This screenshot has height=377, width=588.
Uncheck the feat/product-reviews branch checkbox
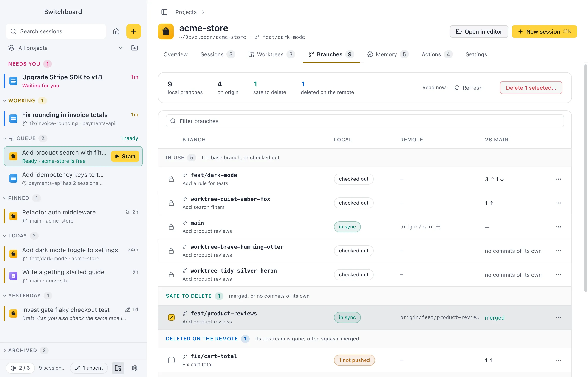[x=171, y=317]
